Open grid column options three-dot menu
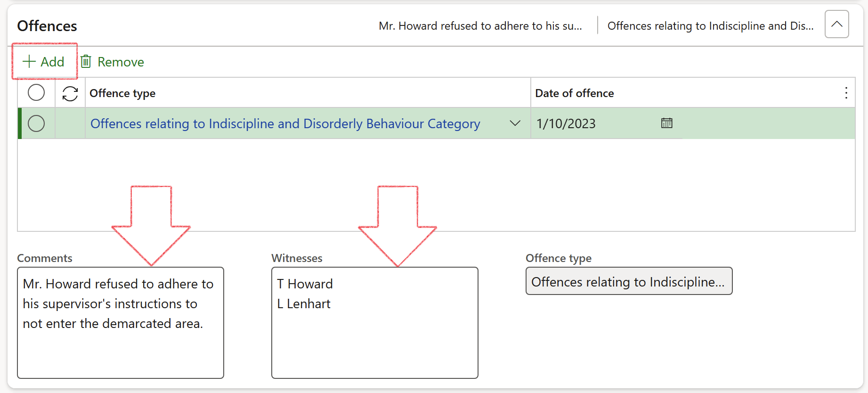 click(846, 93)
